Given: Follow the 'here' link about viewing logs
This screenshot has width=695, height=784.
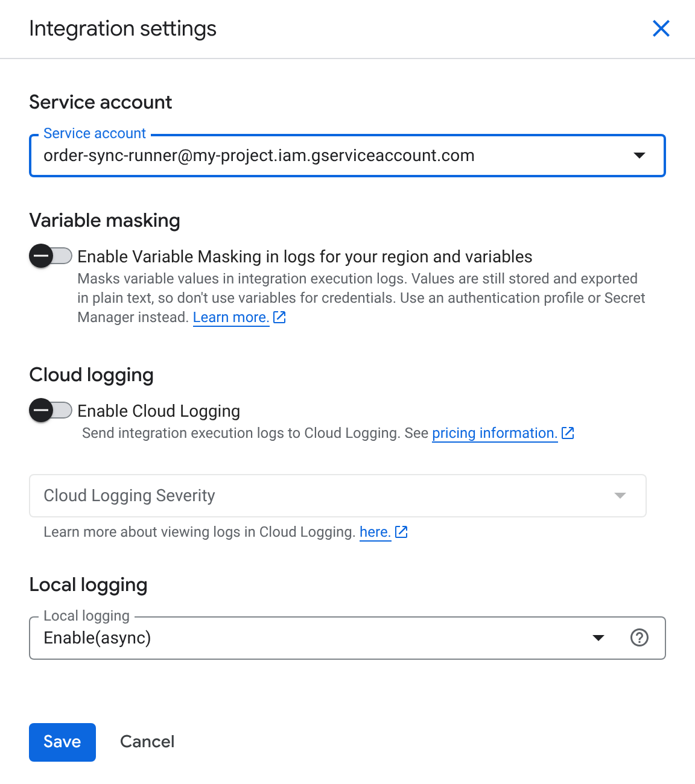Looking at the screenshot, I should coord(375,532).
